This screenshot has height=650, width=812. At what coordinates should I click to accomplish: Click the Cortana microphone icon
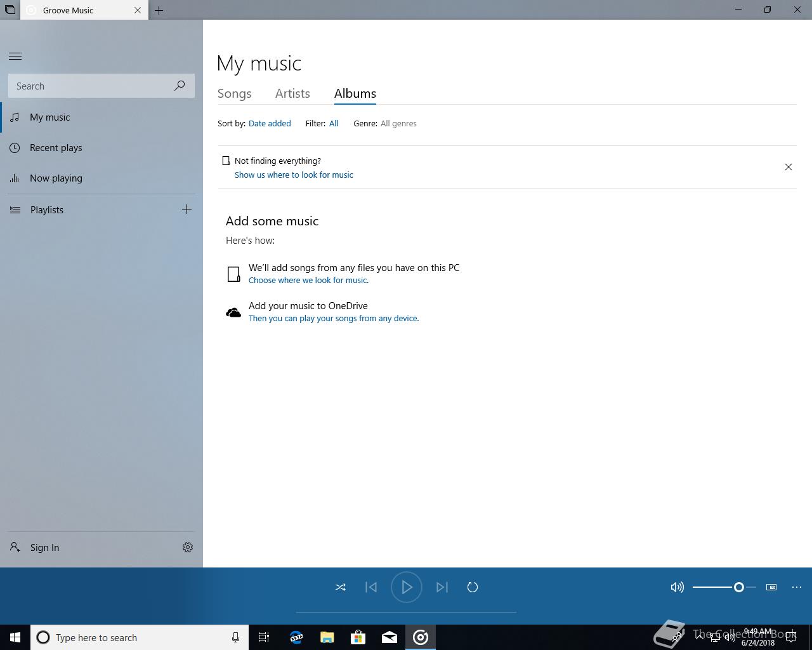235,637
